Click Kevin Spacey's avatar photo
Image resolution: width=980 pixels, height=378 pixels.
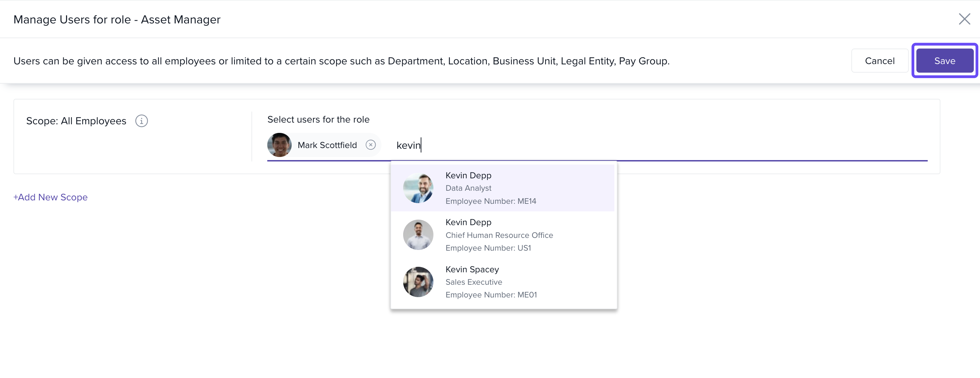pyautogui.click(x=418, y=282)
